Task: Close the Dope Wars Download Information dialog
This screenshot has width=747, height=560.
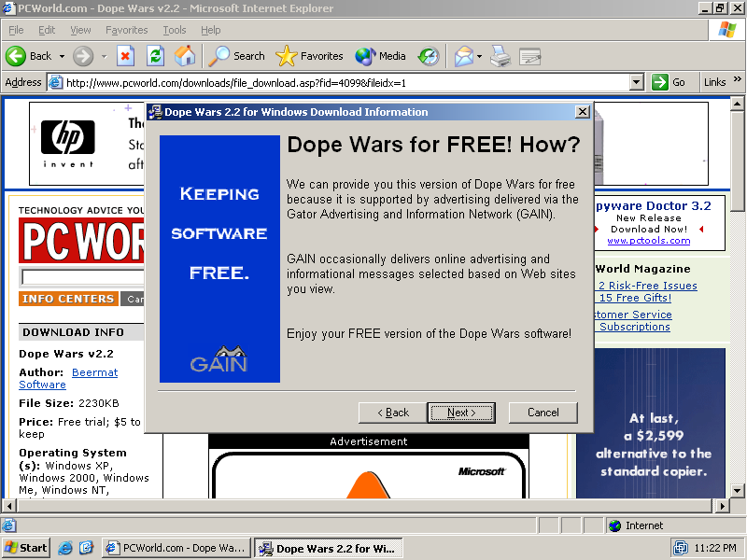Action: 582,112
